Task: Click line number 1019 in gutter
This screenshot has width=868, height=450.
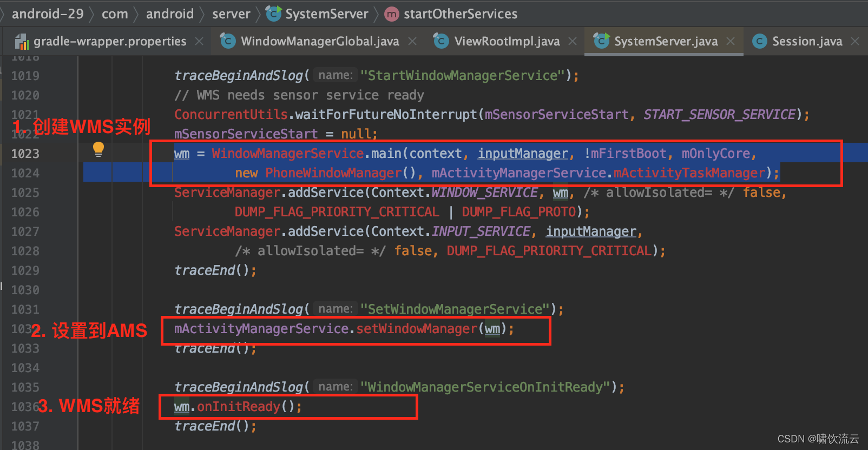Action: (25, 76)
